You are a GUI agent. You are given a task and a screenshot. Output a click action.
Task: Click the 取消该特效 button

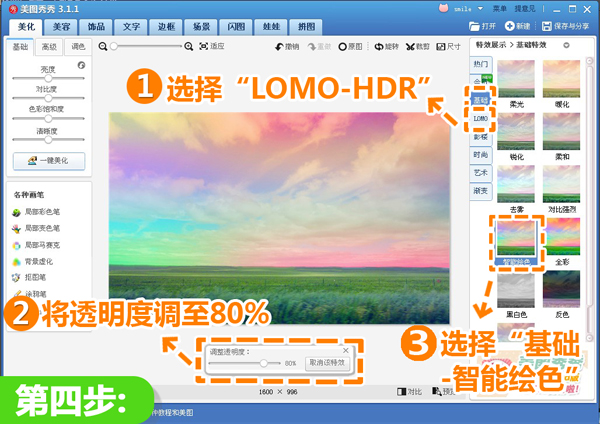coord(328,363)
